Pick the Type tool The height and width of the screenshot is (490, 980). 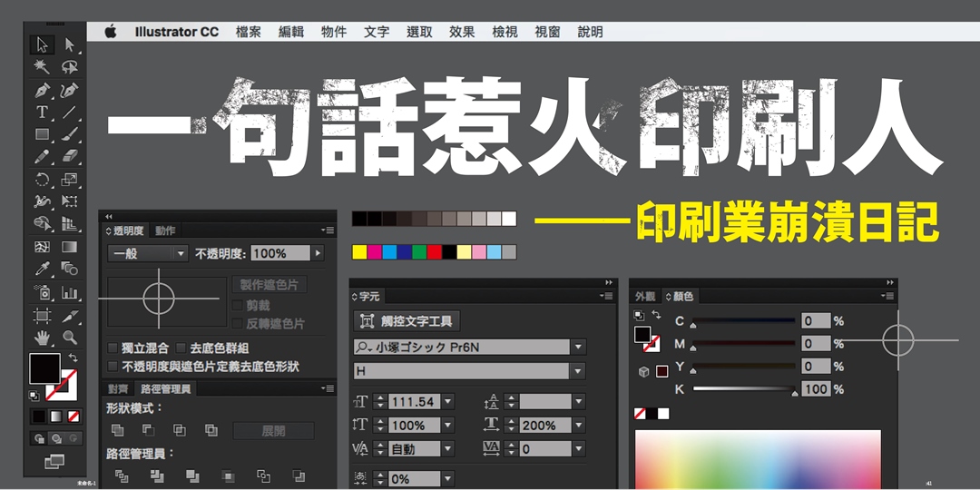(42, 113)
